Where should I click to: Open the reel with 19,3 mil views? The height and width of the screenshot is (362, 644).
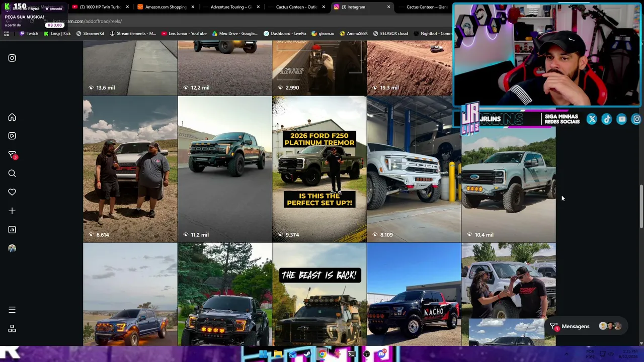point(410,69)
